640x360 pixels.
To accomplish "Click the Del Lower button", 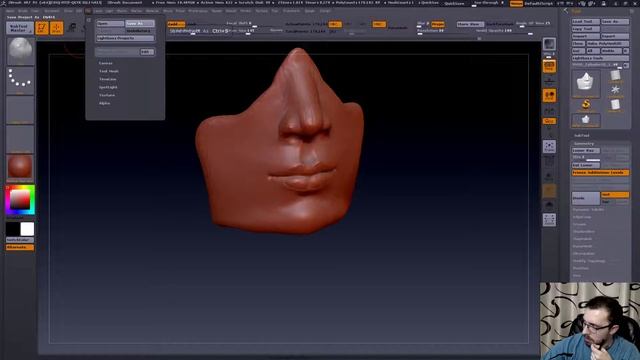I will point(586,165).
